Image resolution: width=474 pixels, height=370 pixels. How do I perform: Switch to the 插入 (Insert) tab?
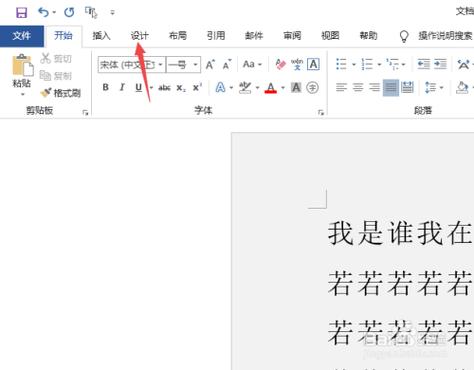101,36
